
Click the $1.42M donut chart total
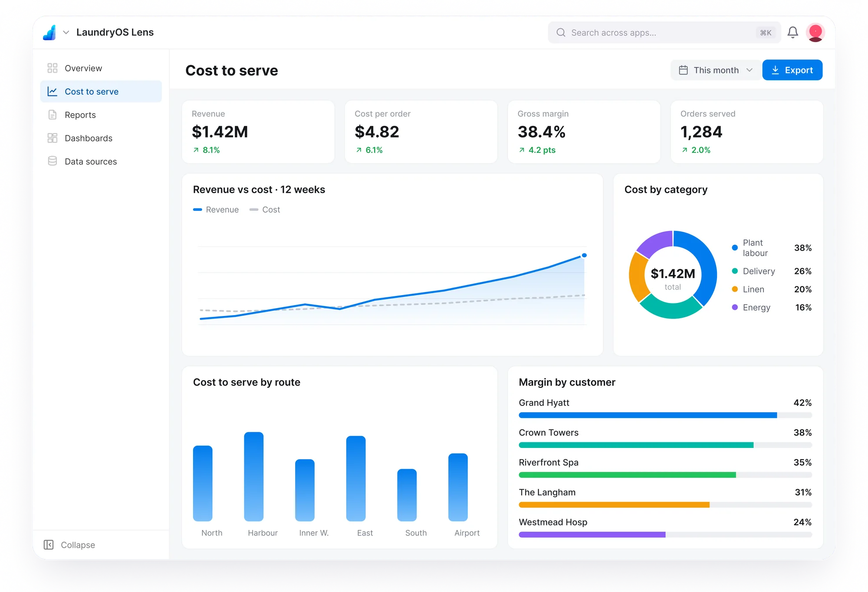coord(673,274)
